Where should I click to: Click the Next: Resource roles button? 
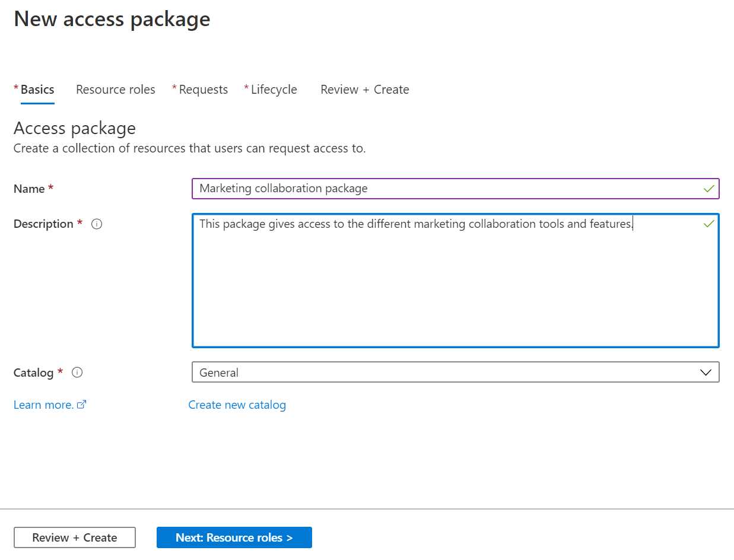234,537
